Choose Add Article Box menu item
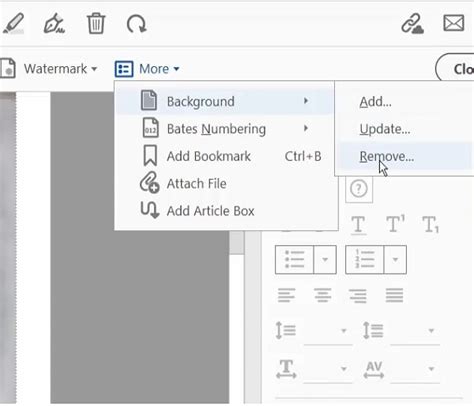Image resolution: width=474 pixels, height=406 pixels. [x=224, y=211]
